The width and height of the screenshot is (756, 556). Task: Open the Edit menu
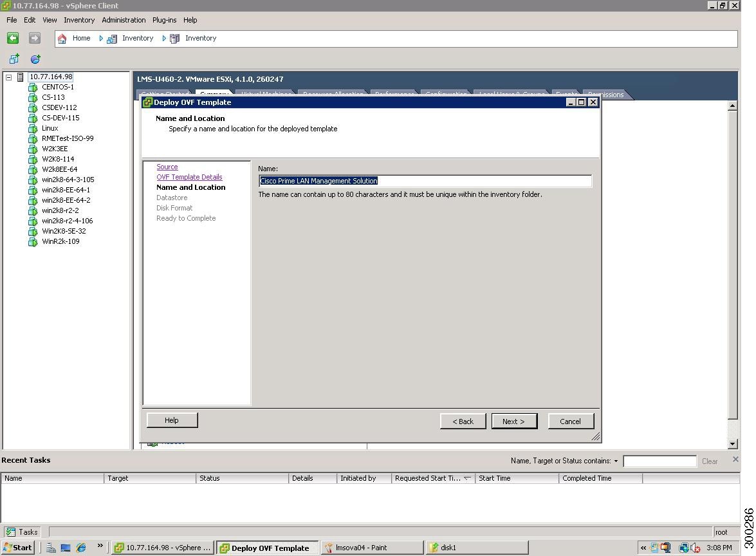[30, 20]
